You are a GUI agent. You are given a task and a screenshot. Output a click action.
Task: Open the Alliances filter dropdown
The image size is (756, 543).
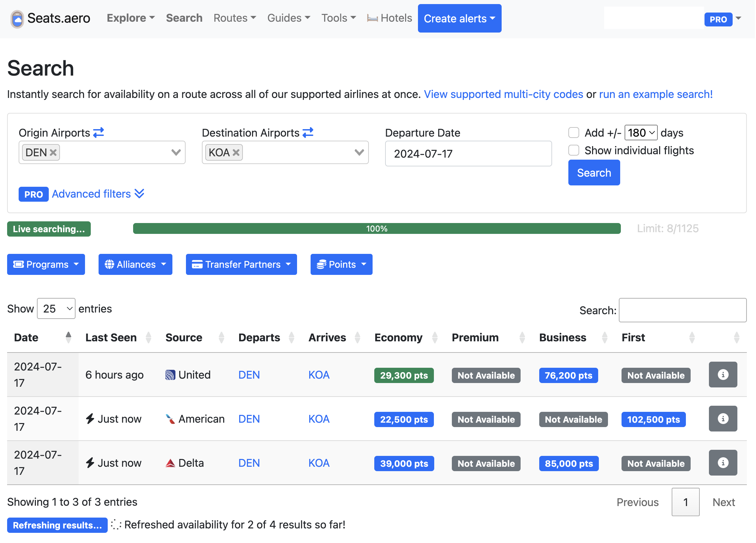coord(135,264)
